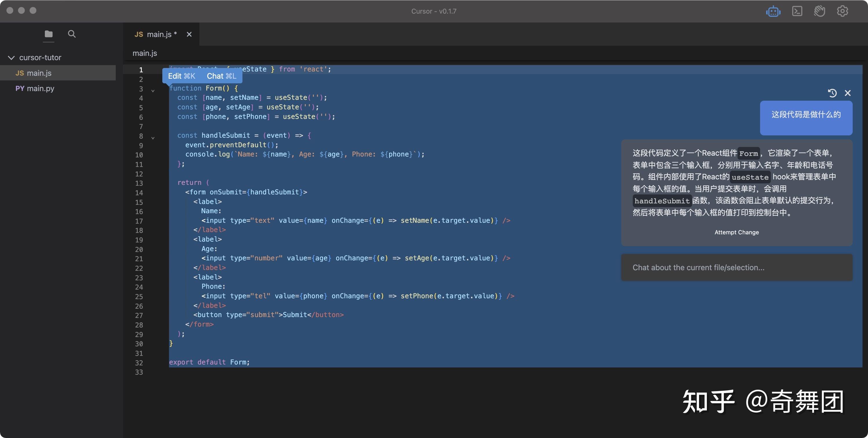Click line number 33 in the gutter
Viewport: 868px width, 438px height.
(x=139, y=372)
